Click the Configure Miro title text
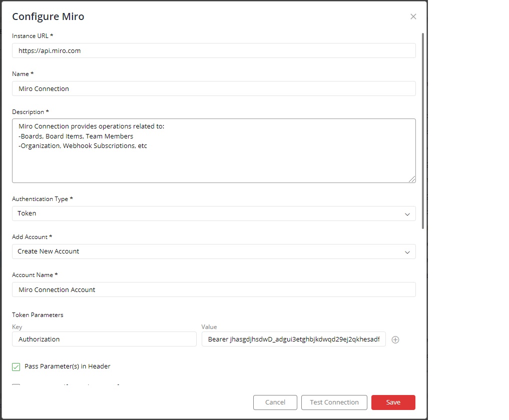This screenshot has width=509, height=420. (x=48, y=16)
